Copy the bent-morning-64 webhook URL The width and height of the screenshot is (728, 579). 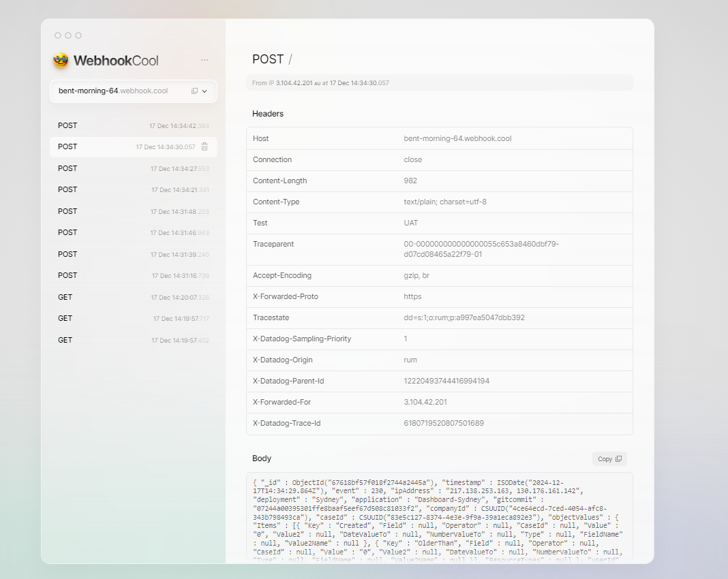194,91
